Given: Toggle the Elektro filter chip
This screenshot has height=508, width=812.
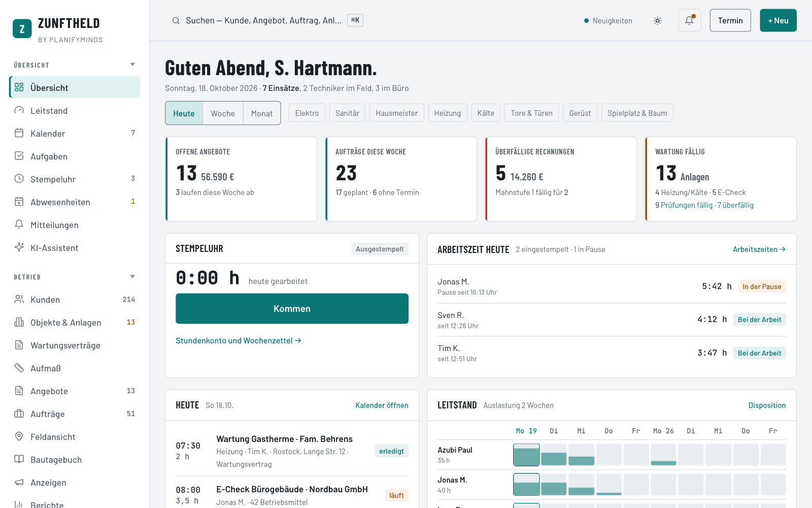Looking at the screenshot, I should 307,113.
